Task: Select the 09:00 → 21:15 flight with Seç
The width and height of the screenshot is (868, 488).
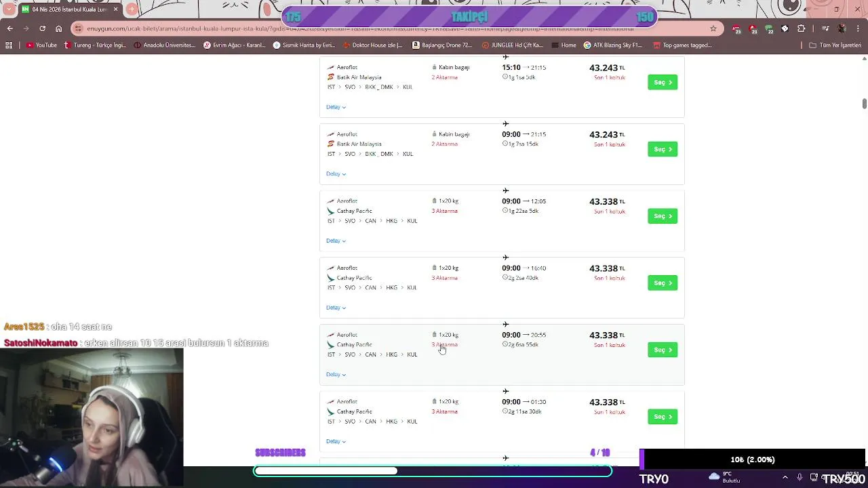Action: point(663,149)
